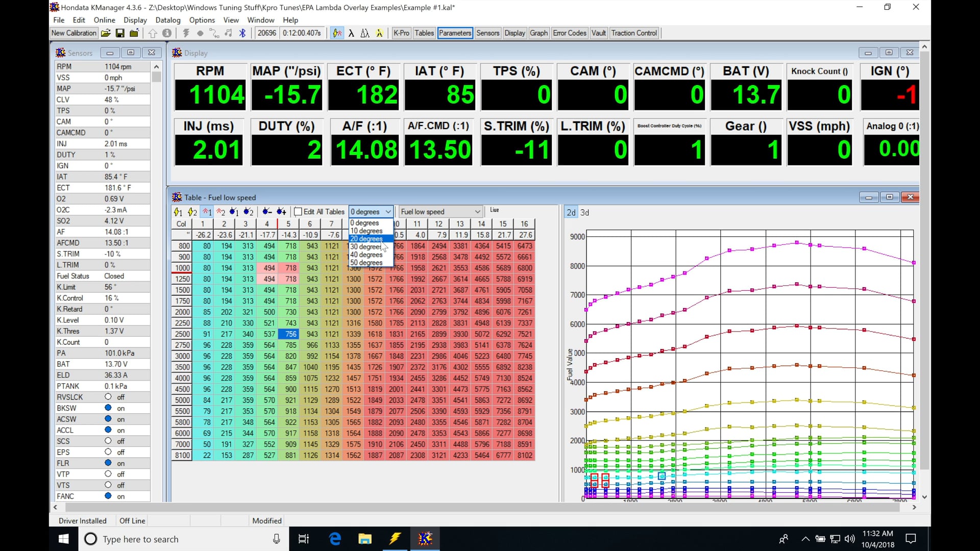Select the highlighted cell value 756
The height and width of the screenshot is (551, 980).
pos(288,334)
